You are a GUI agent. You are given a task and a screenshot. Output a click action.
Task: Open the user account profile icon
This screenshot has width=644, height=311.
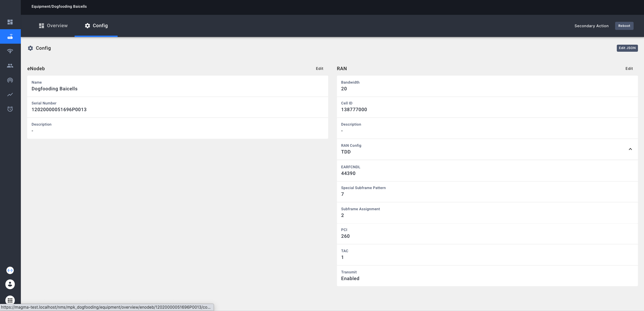[x=10, y=284]
